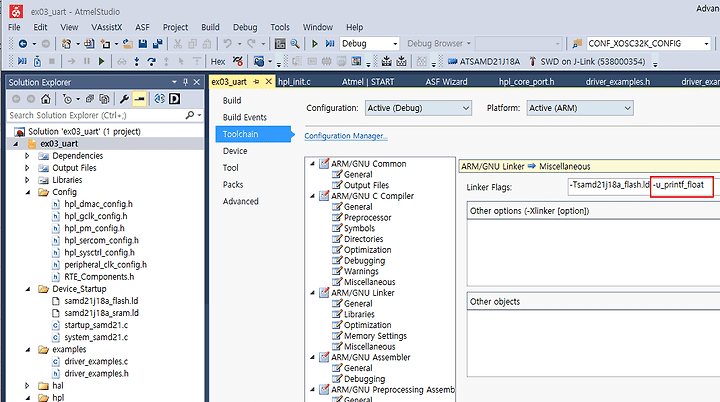Click the Collapse All icon in Solution Explorer

[90, 99]
